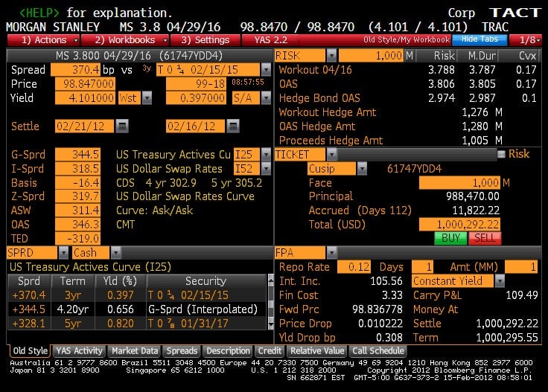Click the Z-Sprd value 319.7
Viewport: 548px width, 392px height.
[77, 196]
